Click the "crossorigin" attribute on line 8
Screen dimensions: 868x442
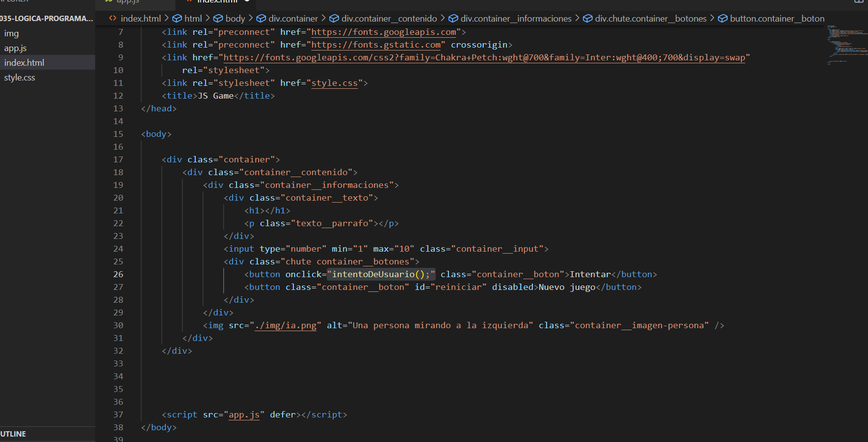tap(479, 45)
